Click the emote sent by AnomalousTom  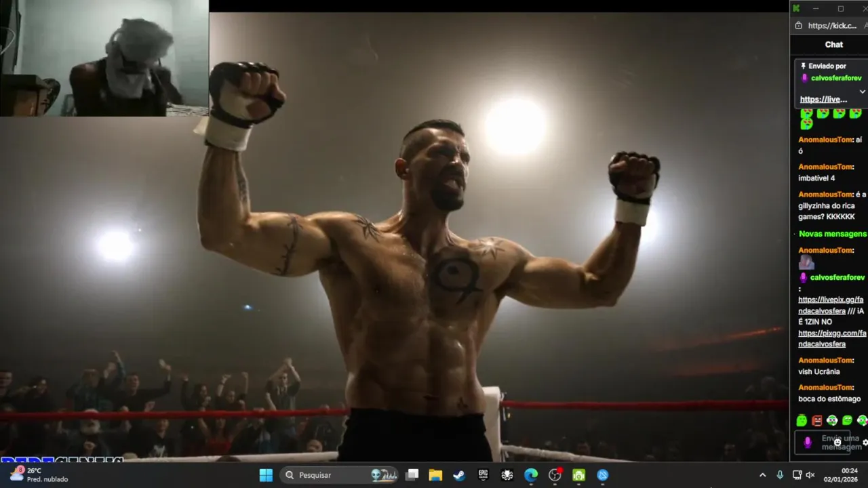tap(806, 262)
